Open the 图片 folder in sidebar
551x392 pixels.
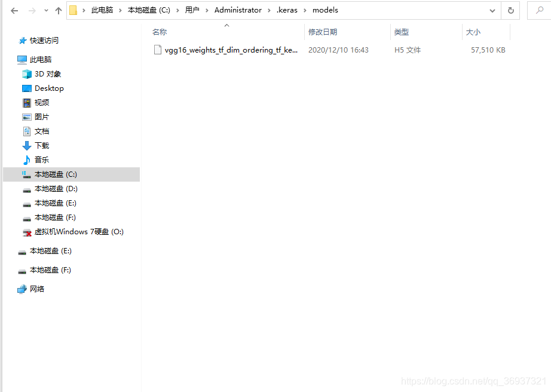[42, 117]
